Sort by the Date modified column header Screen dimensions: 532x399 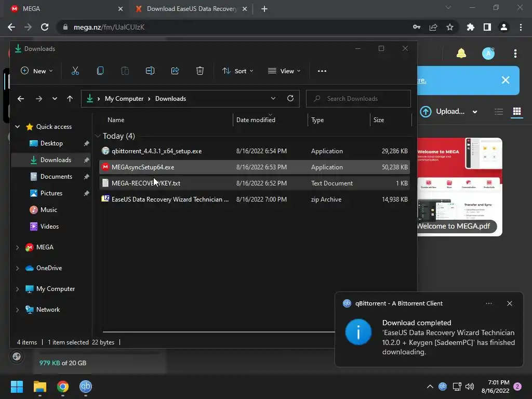click(x=256, y=120)
